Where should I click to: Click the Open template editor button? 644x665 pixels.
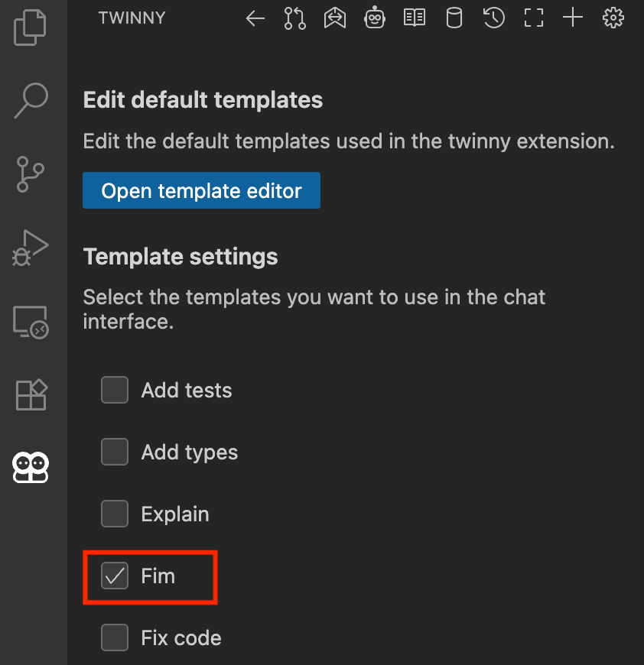(201, 190)
